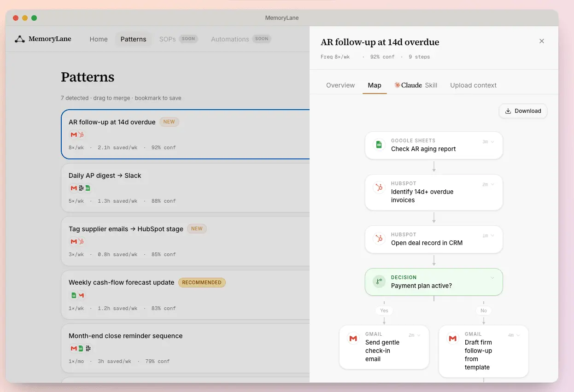Select the Tag supplier emails → HubSpot stage title
The image size is (574, 392).
click(126, 229)
